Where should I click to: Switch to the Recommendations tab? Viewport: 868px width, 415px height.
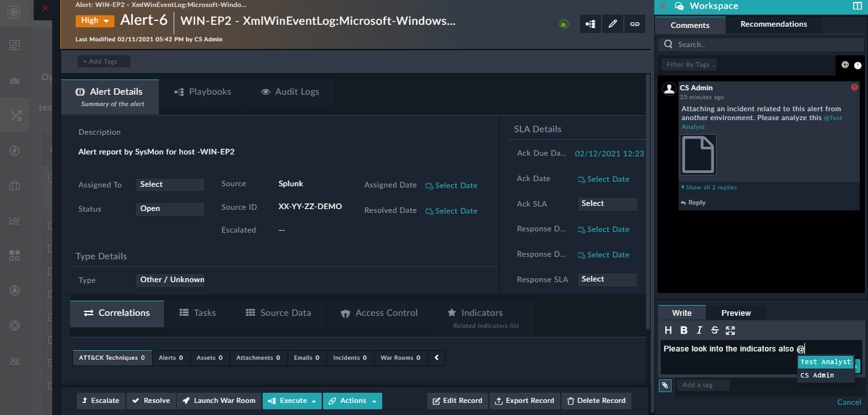(x=773, y=24)
